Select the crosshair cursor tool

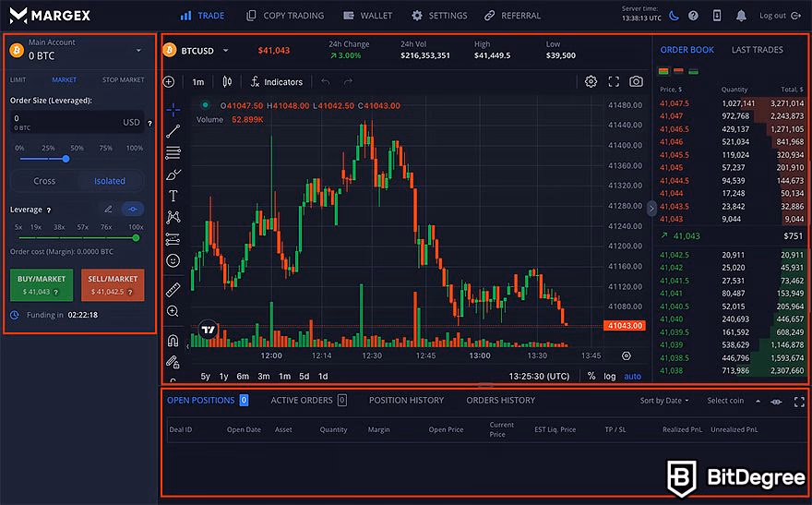tap(173, 110)
